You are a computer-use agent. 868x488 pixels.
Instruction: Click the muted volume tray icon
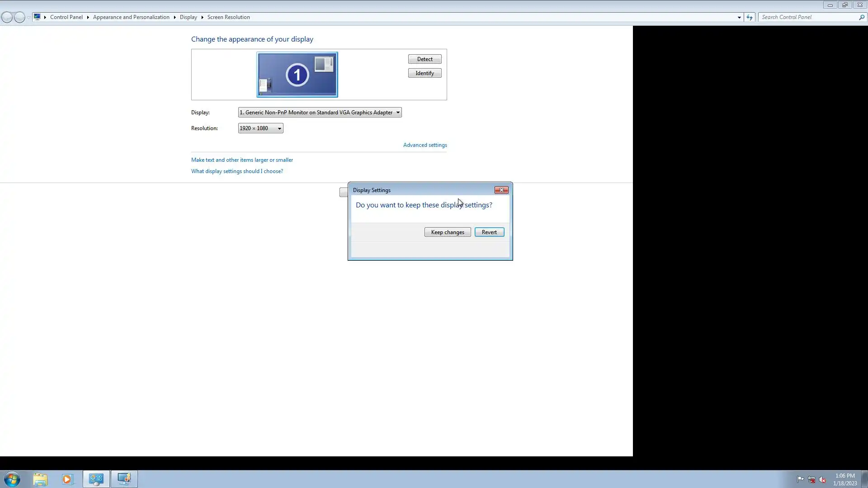point(822,479)
